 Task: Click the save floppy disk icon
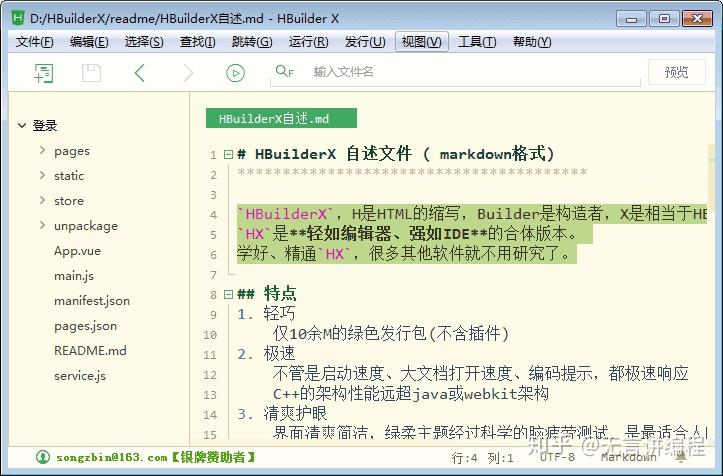coord(91,73)
